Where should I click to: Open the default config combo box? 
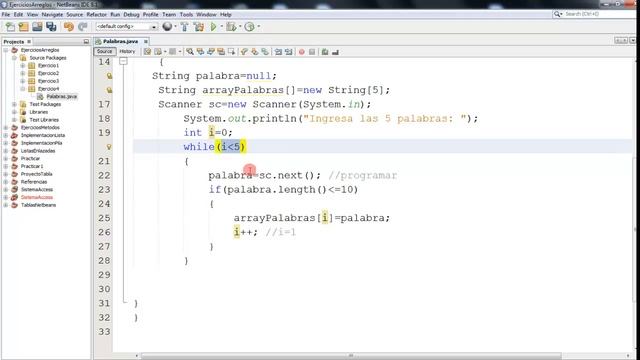pos(126,27)
